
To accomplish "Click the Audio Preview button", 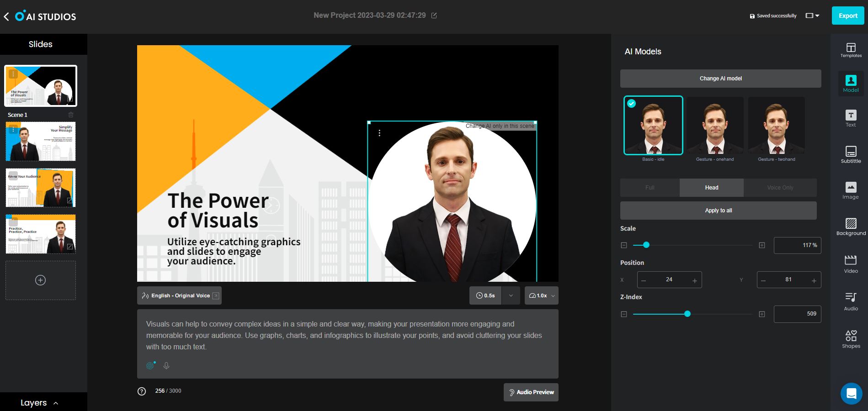I will pos(531,392).
